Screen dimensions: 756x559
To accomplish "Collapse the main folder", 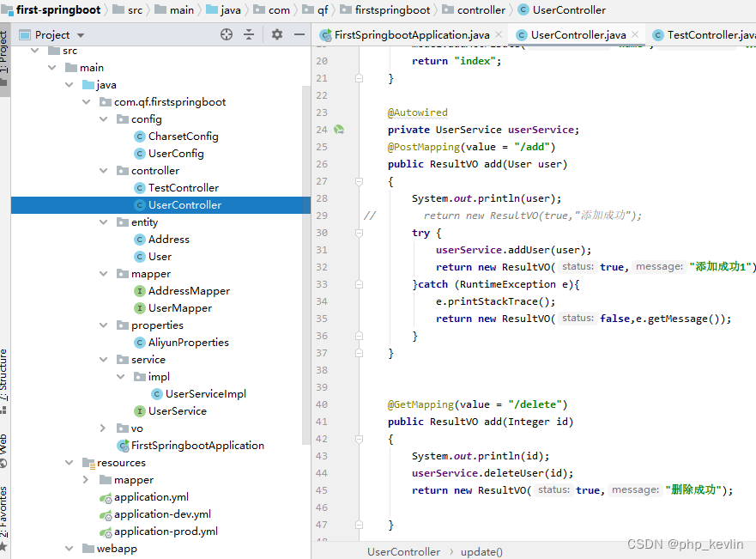I will pos(52,68).
